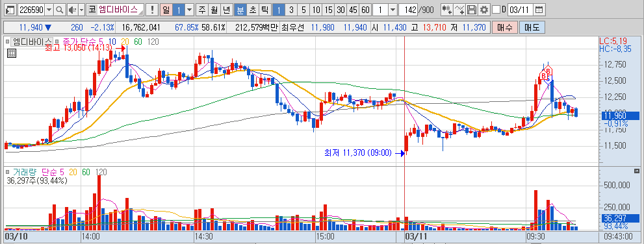Click the small square next to 종가 단순
This screenshot has height=244, width=644.
point(57,42)
